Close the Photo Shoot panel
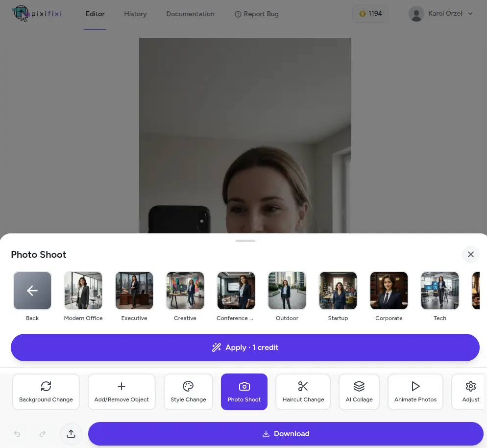This screenshot has width=487, height=448. coord(470,254)
